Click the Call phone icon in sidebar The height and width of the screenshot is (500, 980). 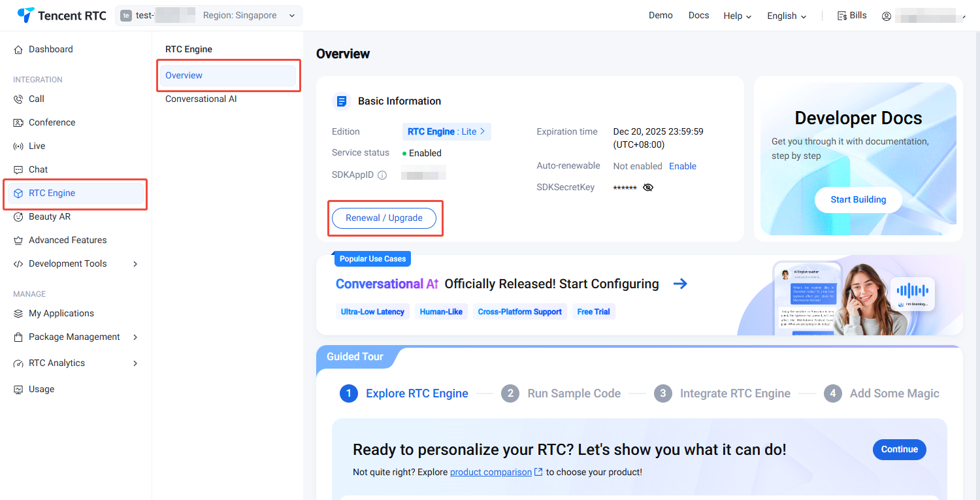tap(18, 99)
